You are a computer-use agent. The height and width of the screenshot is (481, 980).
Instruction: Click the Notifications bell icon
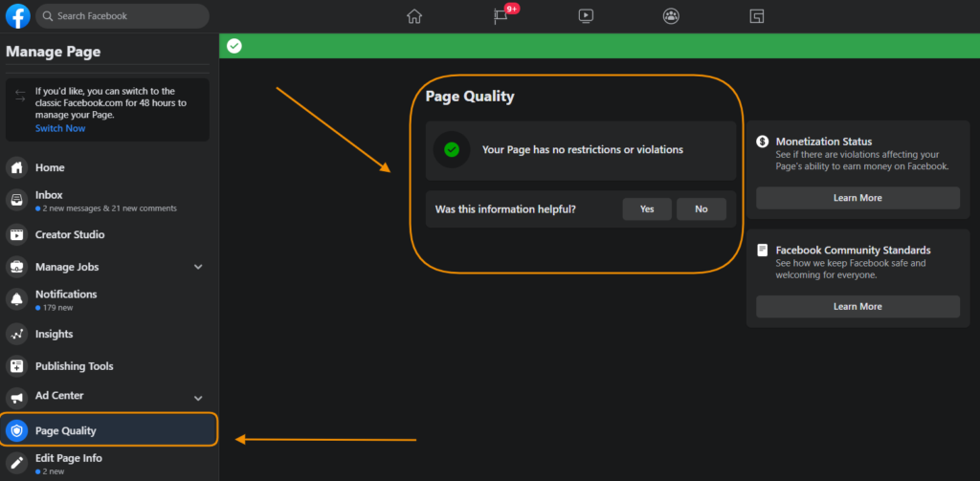pos(16,299)
